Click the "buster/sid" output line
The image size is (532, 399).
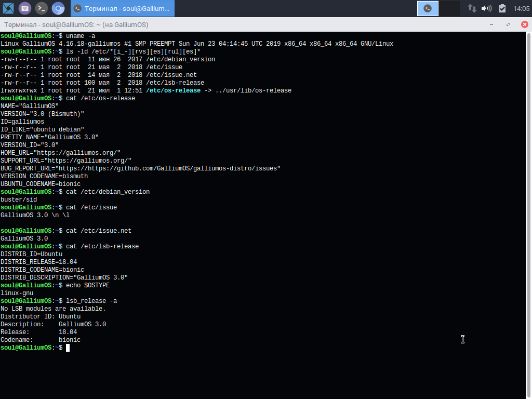click(19, 200)
